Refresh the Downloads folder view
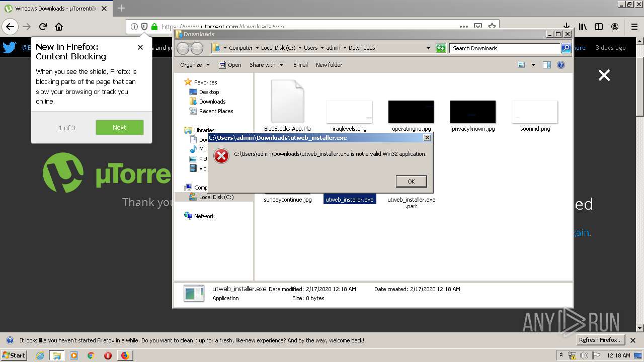The image size is (644, 362). (x=441, y=48)
